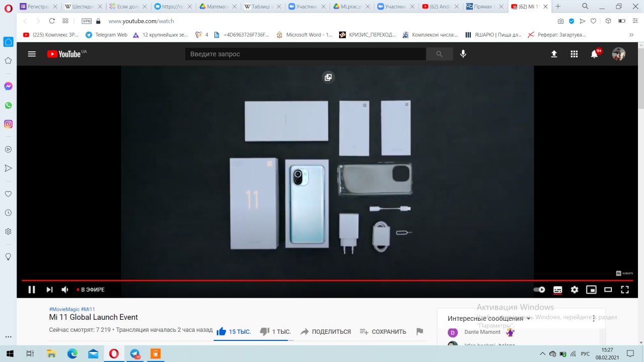Start voice search with microphone
The width and height of the screenshot is (644, 362).
tap(463, 54)
